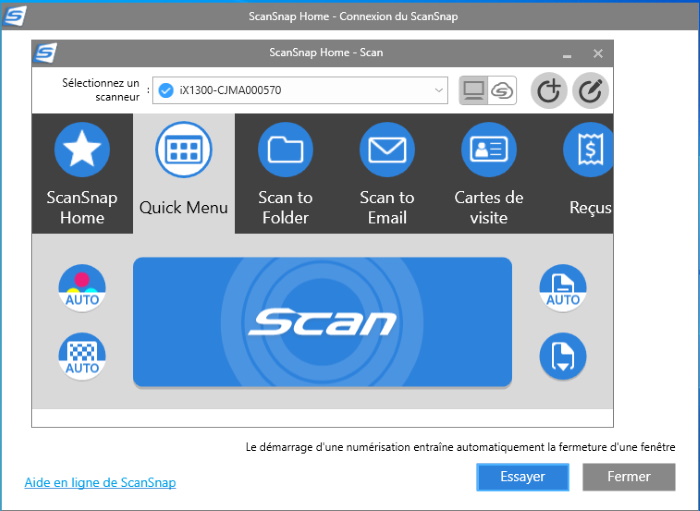Open the scanner selection dropdown
Image resolution: width=700 pixels, height=511 pixels.
(300, 90)
